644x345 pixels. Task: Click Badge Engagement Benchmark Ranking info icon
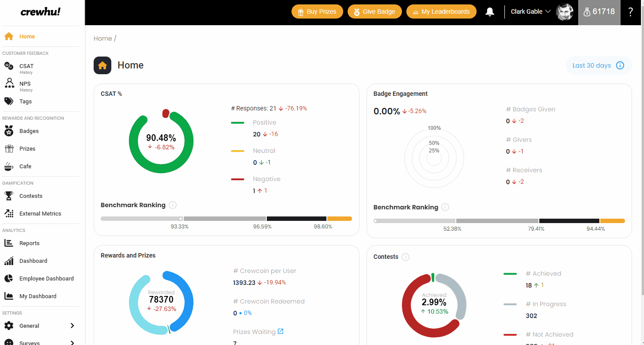[445, 207]
